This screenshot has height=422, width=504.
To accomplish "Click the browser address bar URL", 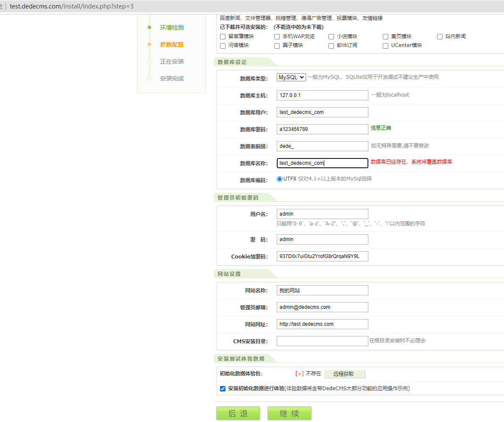I will pos(71,6).
